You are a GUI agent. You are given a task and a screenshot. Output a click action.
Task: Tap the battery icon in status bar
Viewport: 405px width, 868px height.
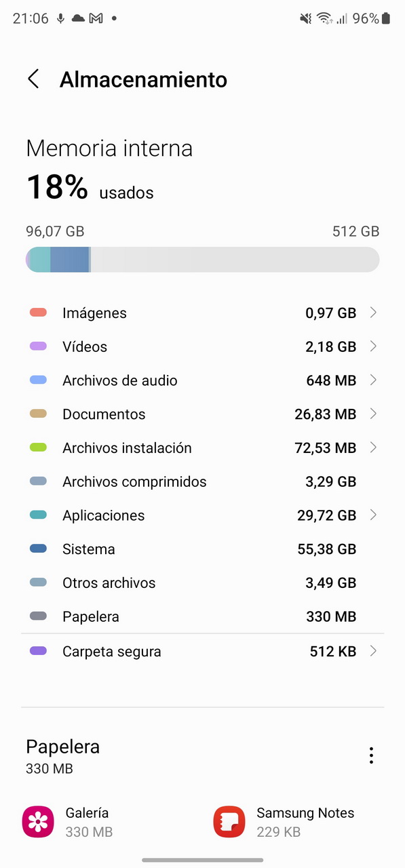386,18
